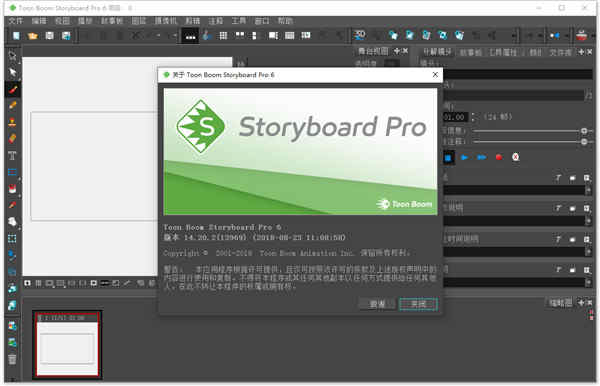Viewport: 600px width, 386px height.
Task: Select the Pencil tool in left toolbar
Action: (x=12, y=106)
